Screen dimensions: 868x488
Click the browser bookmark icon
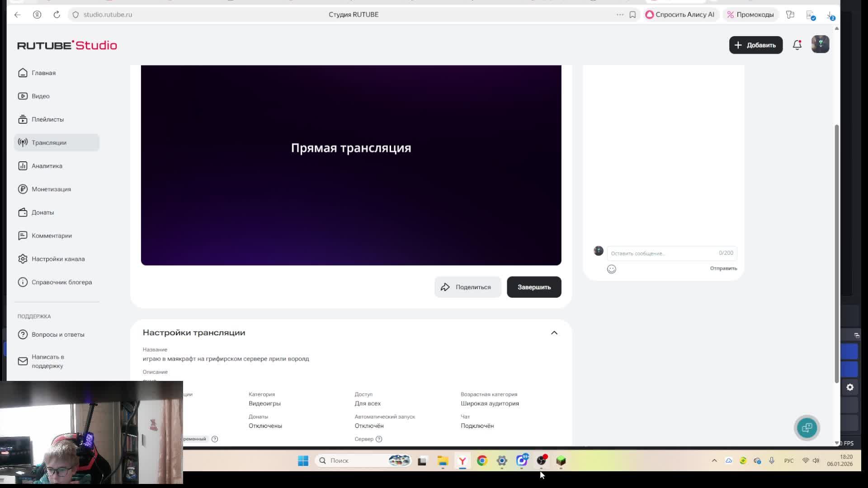[632, 14]
